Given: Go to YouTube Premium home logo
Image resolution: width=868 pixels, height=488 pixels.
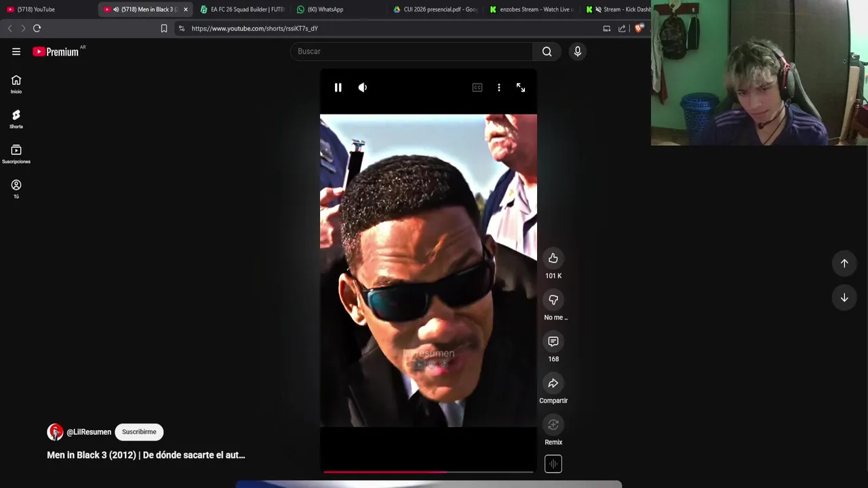Looking at the screenshot, I should 57,52.
